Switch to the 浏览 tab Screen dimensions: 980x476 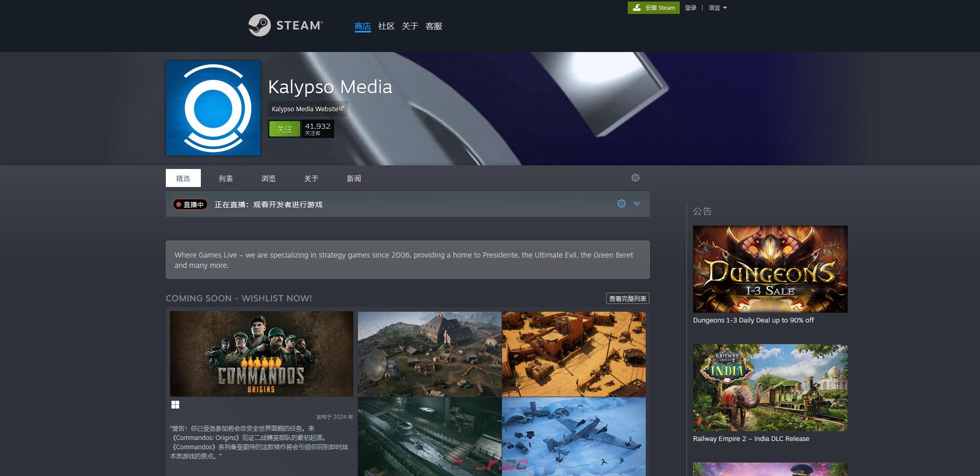[268, 178]
